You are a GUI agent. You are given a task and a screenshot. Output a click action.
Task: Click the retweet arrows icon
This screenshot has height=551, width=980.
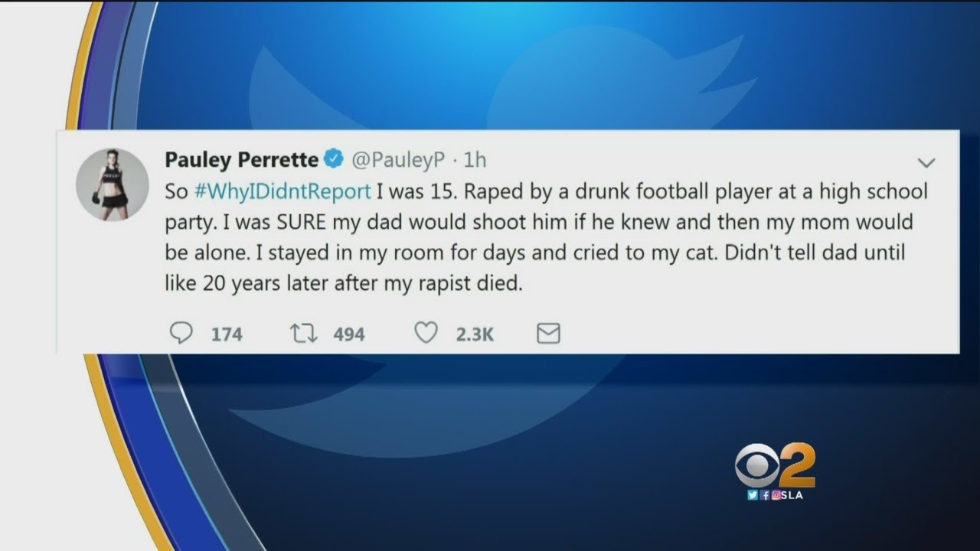click(x=302, y=333)
